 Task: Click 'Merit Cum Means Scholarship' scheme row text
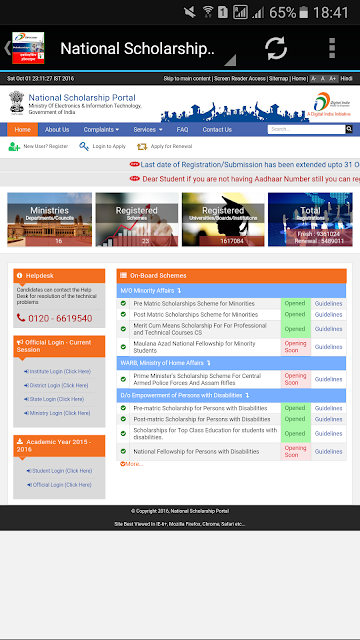click(x=200, y=329)
